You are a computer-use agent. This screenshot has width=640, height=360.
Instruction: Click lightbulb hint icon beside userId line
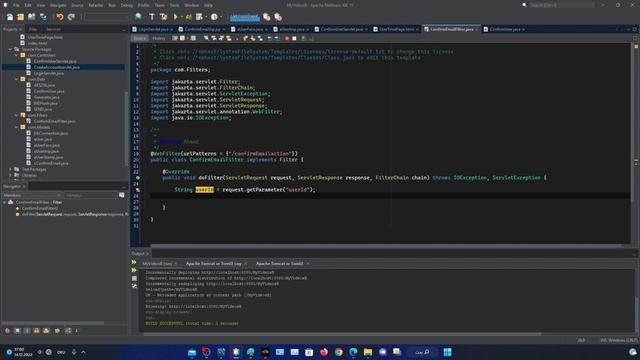138,189
